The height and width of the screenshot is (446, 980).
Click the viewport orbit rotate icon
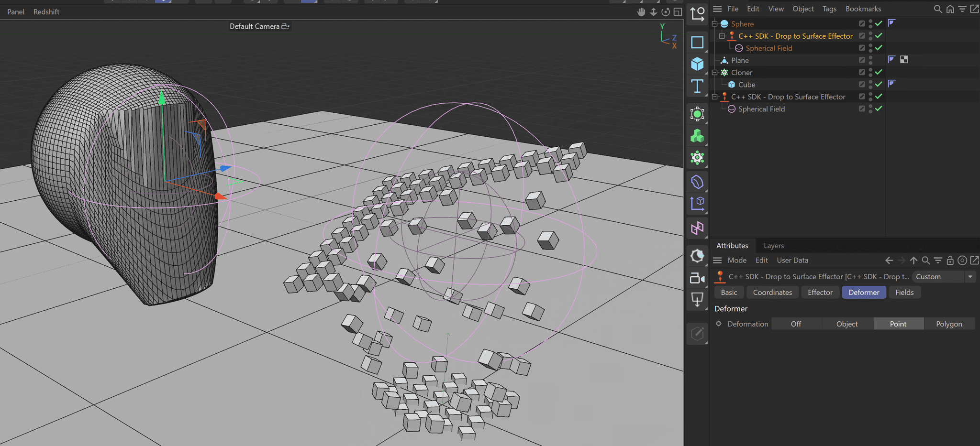(666, 12)
